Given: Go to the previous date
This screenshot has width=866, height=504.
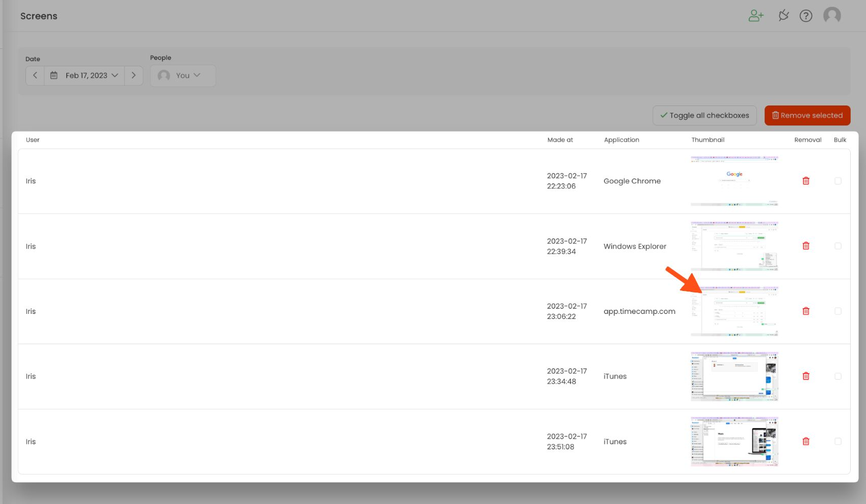Looking at the screenshot, I should [x=35, y=75].
